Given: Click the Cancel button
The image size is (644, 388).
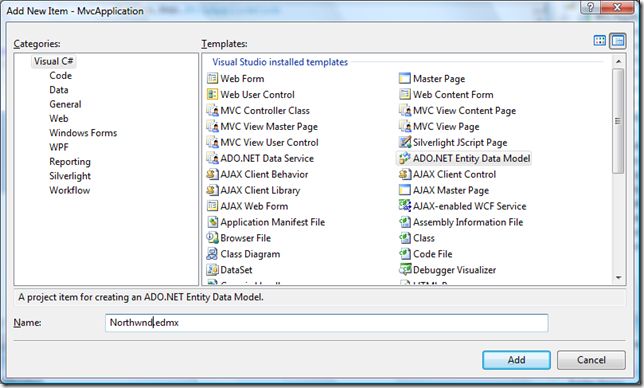Looking at the screenshot, I should tap(591, 360).
